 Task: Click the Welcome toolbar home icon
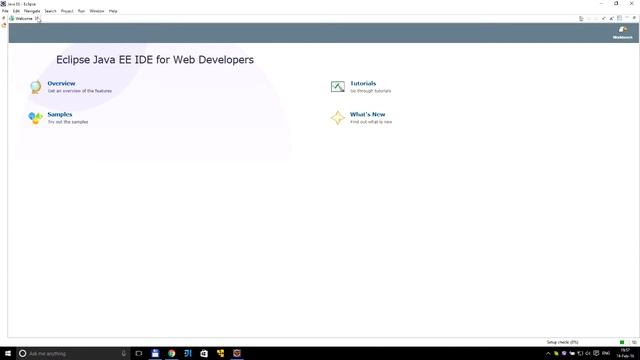pyautogui.click(x=581, y=18)
